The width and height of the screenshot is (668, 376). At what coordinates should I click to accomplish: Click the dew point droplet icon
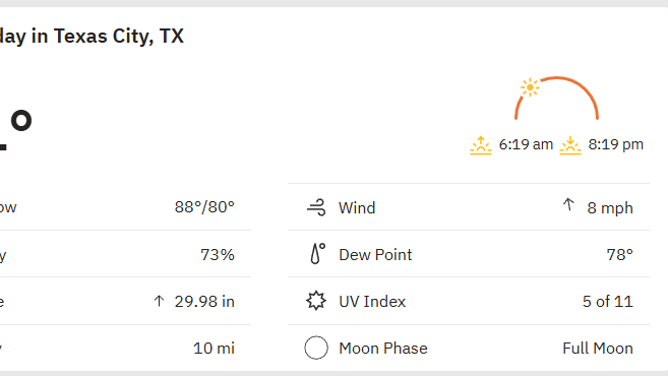tap(317, 254)
